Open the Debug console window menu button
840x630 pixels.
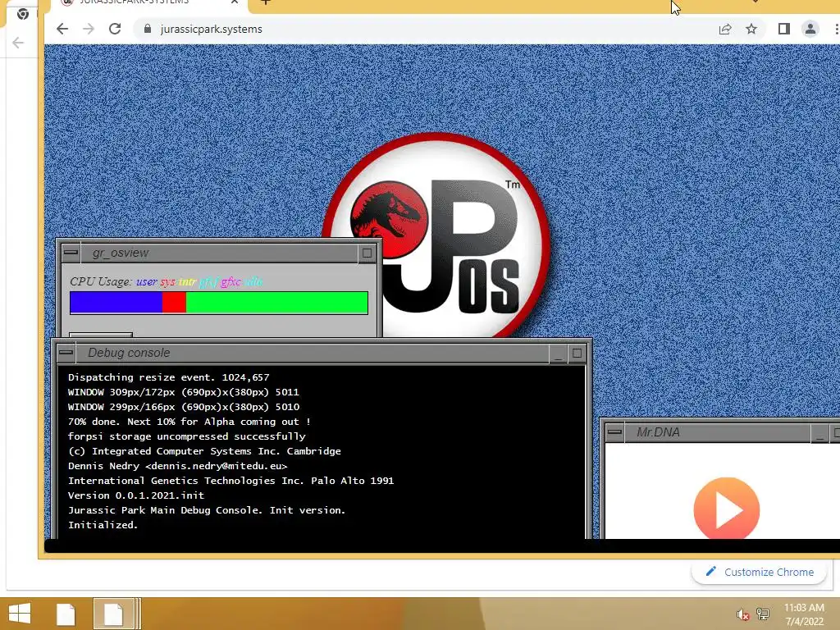pyautogui.click(x=66, y=353)
